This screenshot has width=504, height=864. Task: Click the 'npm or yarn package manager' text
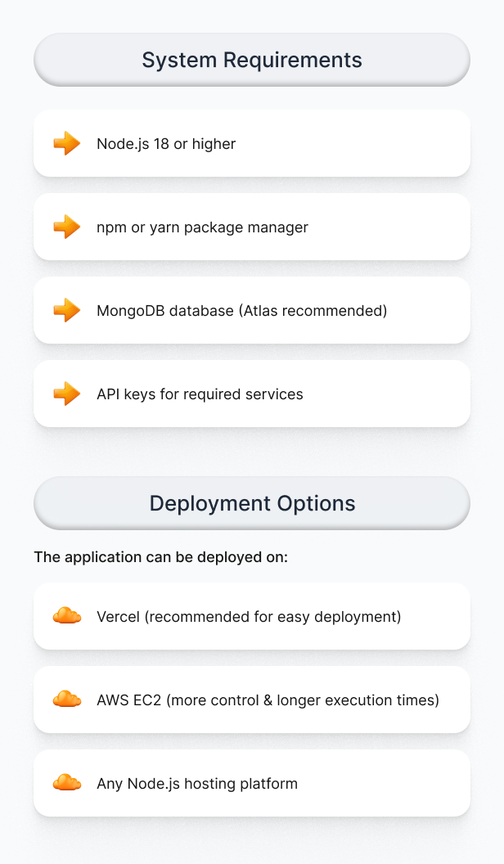[x=202, y=227]
